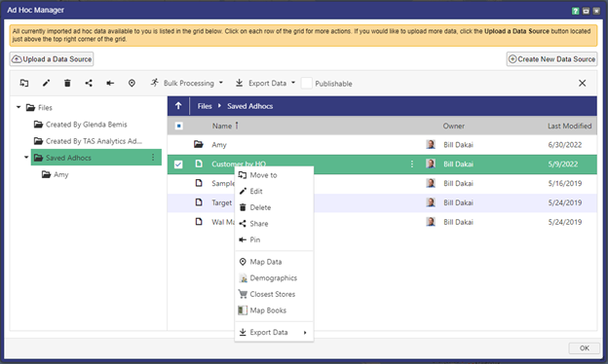Click the Share toolbar icon
The height and width of the screenshot is (364, 608).
(89, 83)
